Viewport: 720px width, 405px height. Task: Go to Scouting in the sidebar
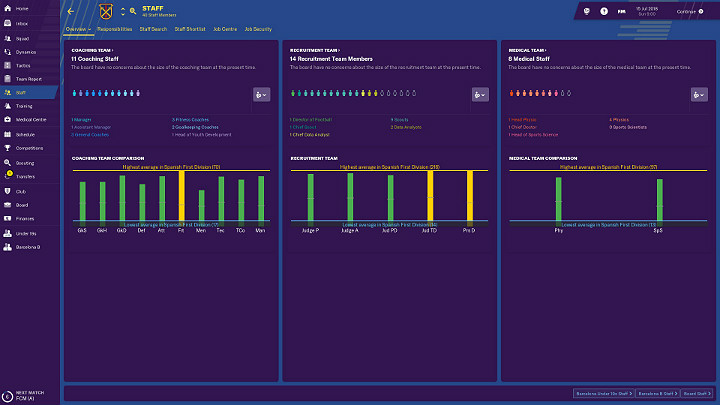click(x=25, y=162)
